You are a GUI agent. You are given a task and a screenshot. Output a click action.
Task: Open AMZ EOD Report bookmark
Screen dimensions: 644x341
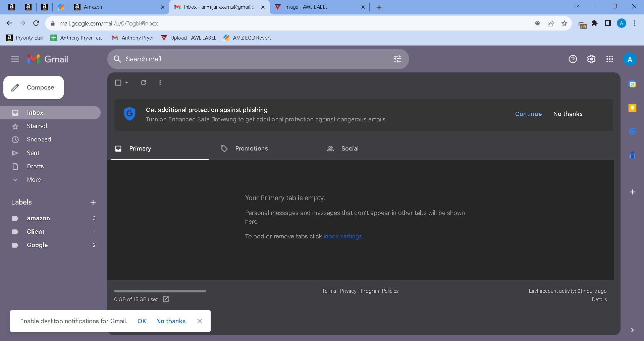coord(247,38)
